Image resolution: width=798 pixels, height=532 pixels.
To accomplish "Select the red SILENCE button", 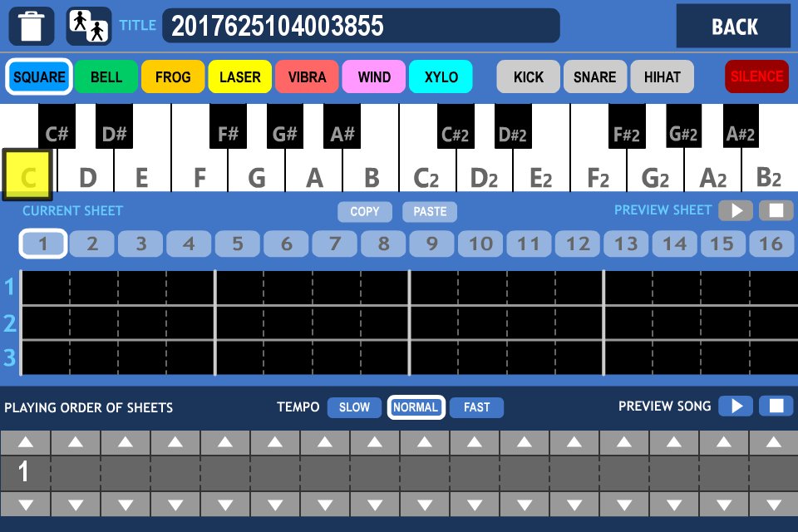I will (x=756, y=76).
